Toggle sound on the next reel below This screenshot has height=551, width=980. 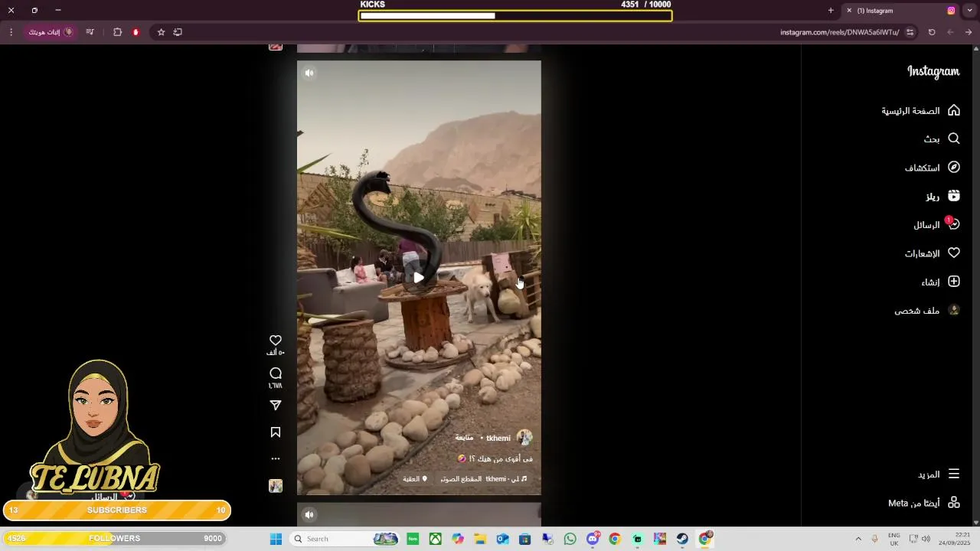[309, 514]
